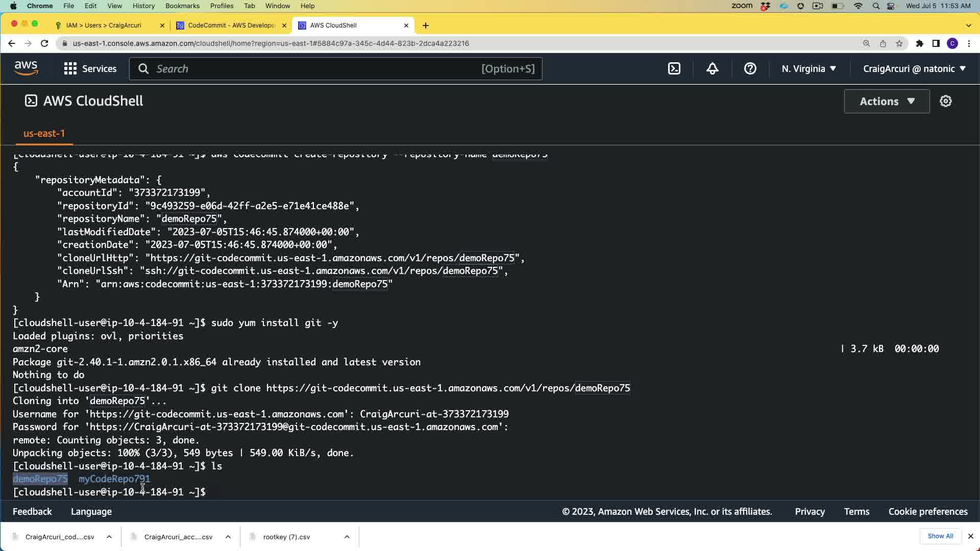Open CloudShell icon in AWS navbar
The height and width of the screenshot is (551, 980).
click(x=674, y=68)
